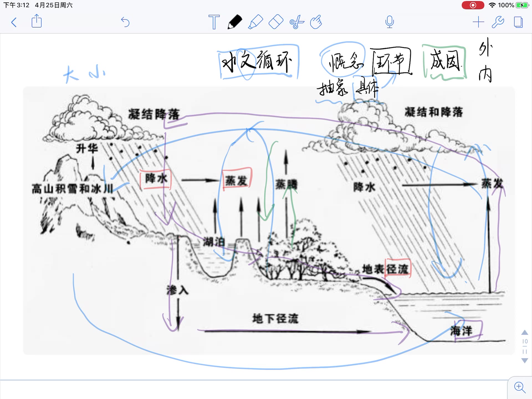This screenshot has width=532, height=399.
Task: Tap the battery status indicator
Action: [x=522, y=5]
